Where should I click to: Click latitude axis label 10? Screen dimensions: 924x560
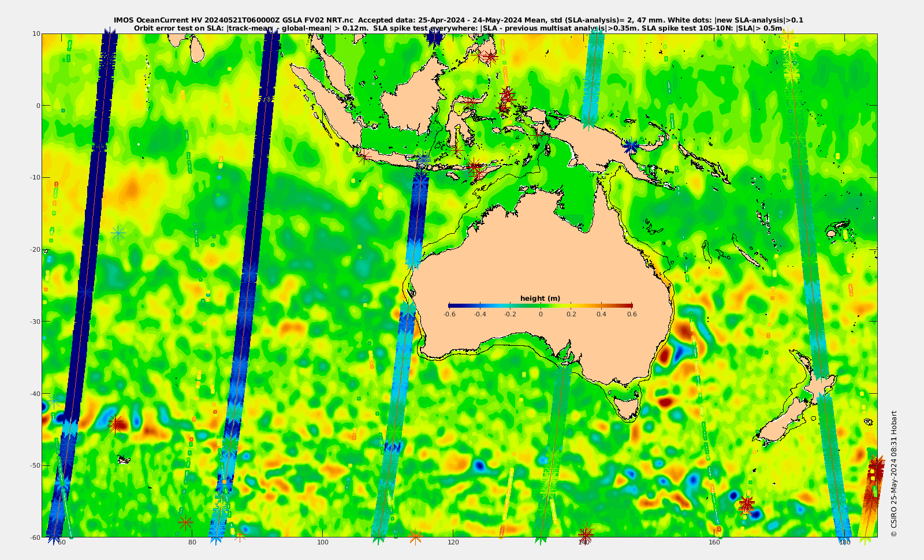[36, 33]
